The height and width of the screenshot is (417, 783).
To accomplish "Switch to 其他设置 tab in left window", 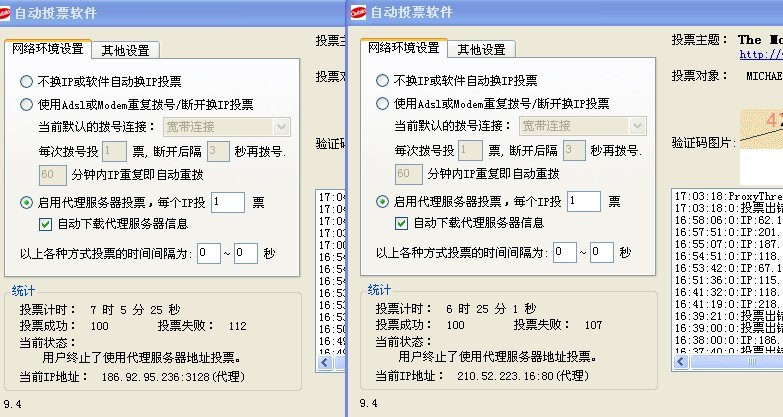I will click(x=125, y=50).
